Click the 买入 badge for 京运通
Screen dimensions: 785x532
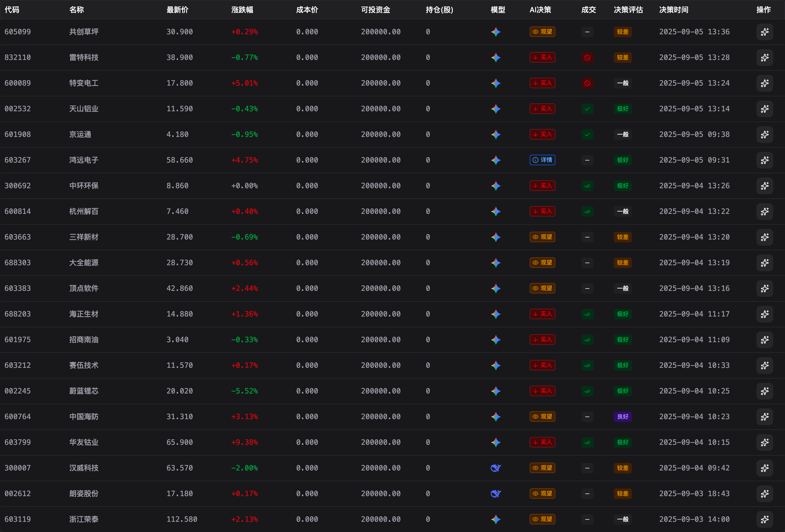(542, 134)
